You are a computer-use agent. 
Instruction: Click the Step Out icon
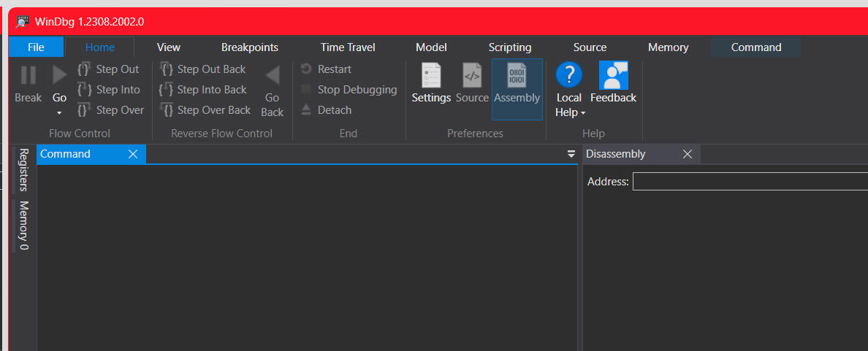tap(84, 69)
